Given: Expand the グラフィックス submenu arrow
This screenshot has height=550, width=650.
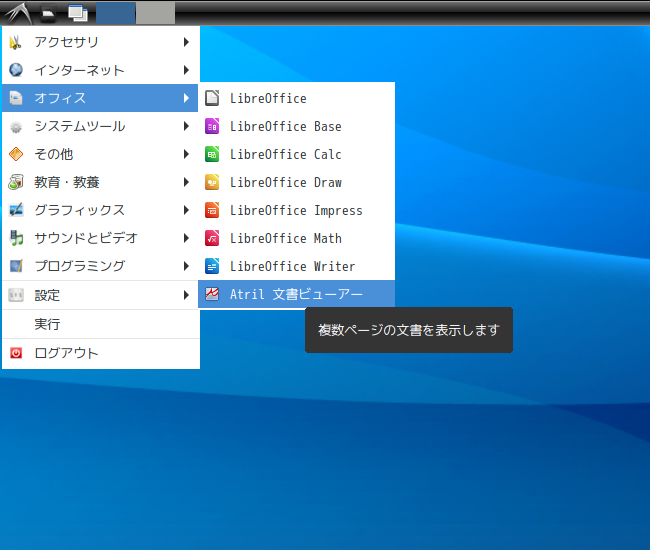Looking at the screenshot, I should click(x=187, y=210).
